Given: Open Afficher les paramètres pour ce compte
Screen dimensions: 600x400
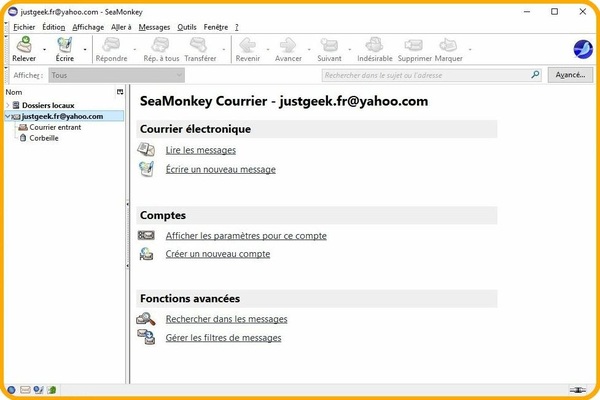Looking at the screenshot, I should click(246, 236).
